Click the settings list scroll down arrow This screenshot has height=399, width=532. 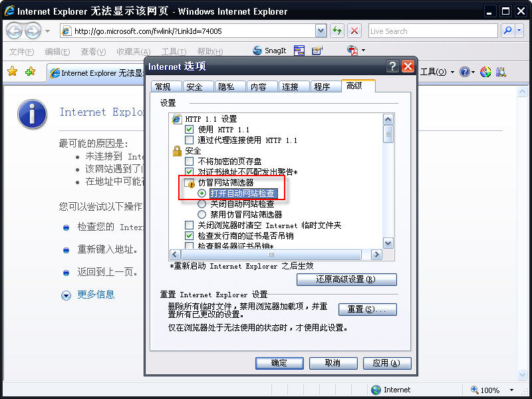coord(388,243)
